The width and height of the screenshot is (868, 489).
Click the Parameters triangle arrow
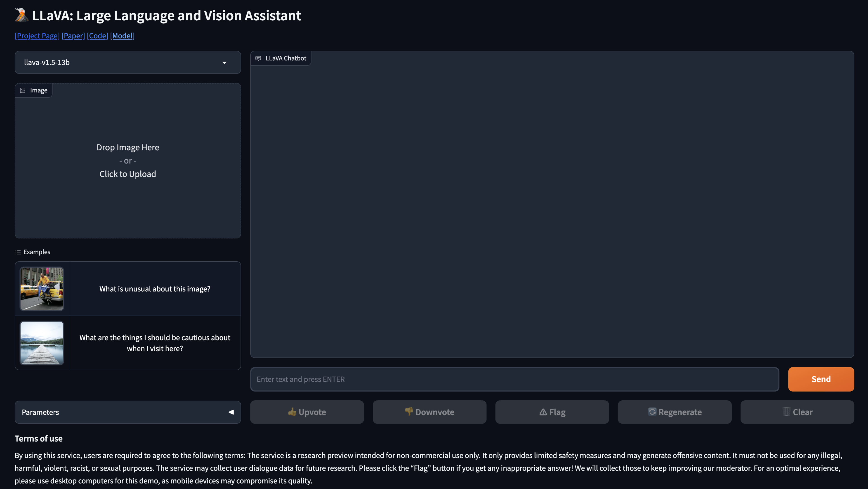click(x=231, y=412)
